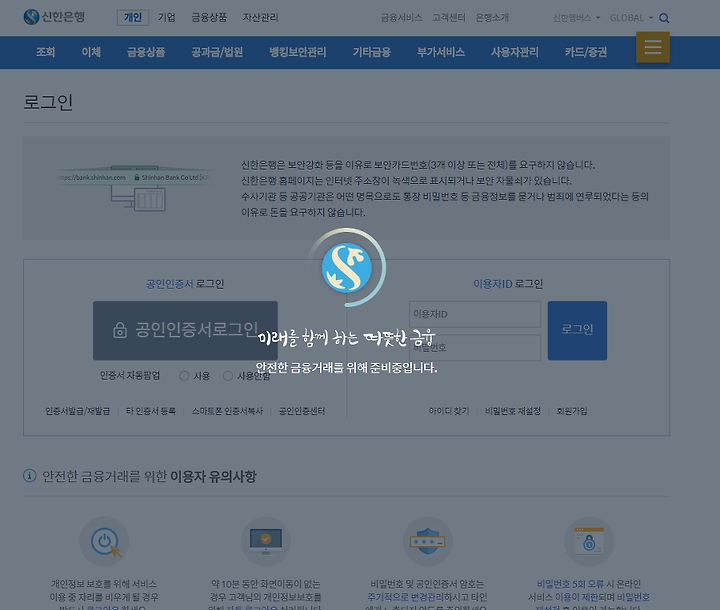The height and width of the screenshot is (610, 720).
Task: Open 아이디 찾기 link
Action: [449, 411]
